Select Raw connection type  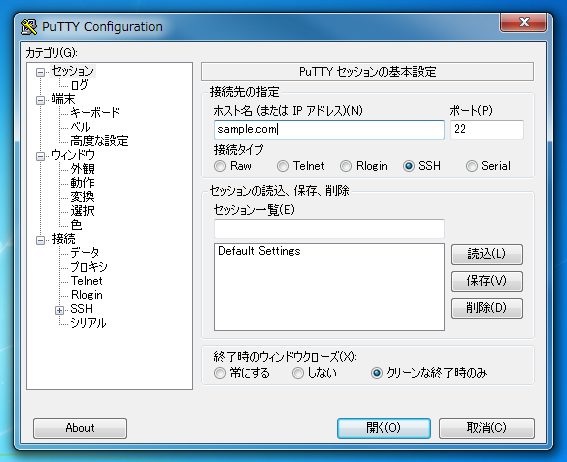pos(220,166)
